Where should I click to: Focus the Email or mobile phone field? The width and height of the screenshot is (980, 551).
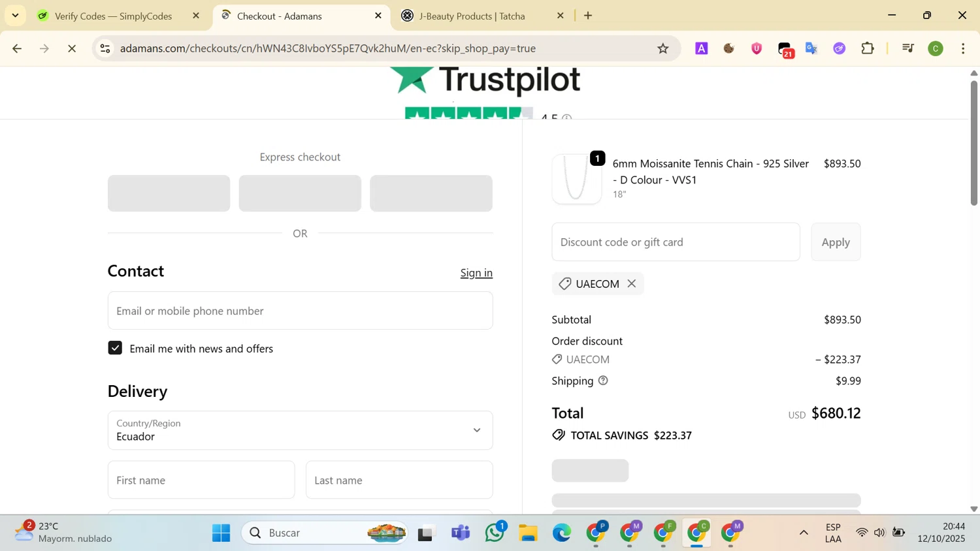(300, 311)
